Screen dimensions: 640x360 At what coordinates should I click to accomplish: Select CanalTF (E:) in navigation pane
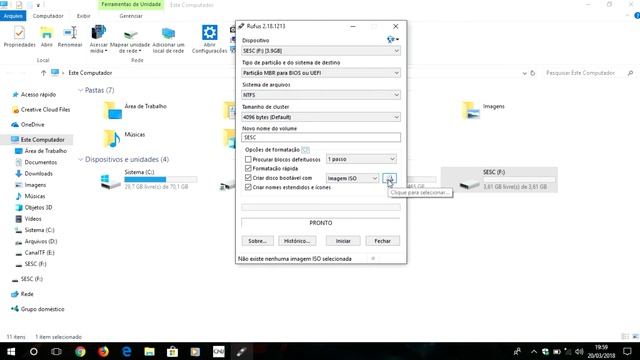click(39, 253)
